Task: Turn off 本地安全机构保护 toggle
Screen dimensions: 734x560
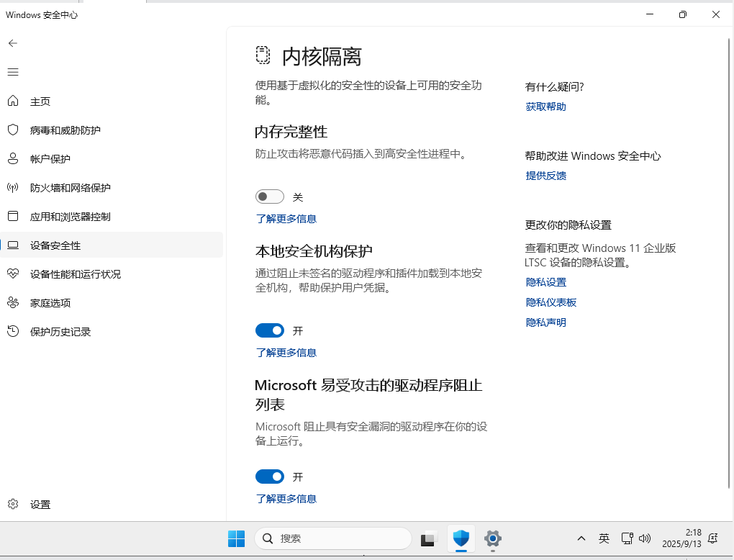Action: click(270, 330)
